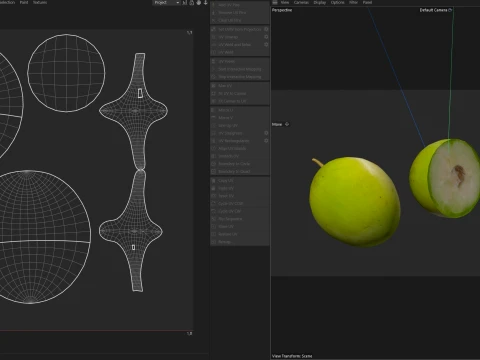The height and width of the screenshot is (360, 480).
Task: Open the Project dropdown in UV toolbar
Action: click(x=166, y=3)
